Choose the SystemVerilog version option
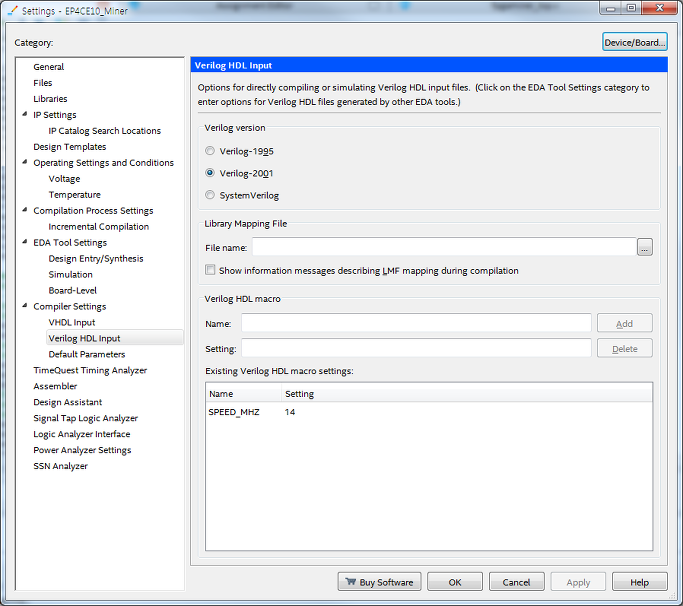This screenshot has height=606, width=683. coord(210,195)
